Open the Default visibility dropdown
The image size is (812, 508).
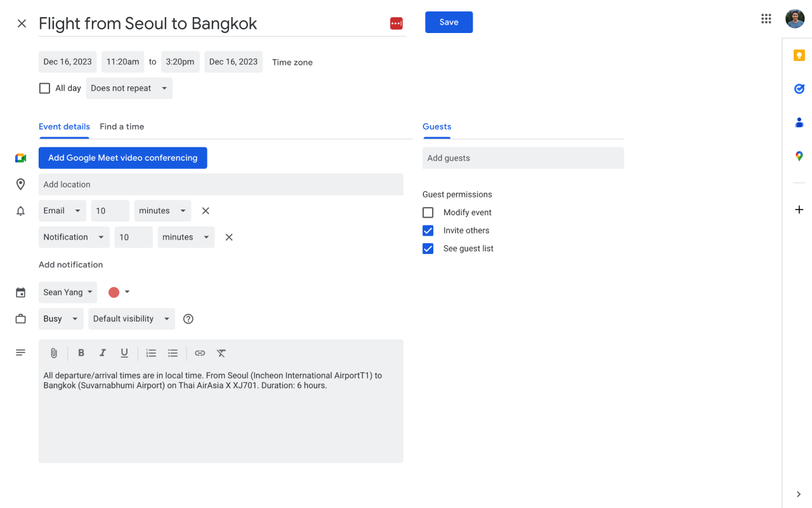click(x=131, y=318)
